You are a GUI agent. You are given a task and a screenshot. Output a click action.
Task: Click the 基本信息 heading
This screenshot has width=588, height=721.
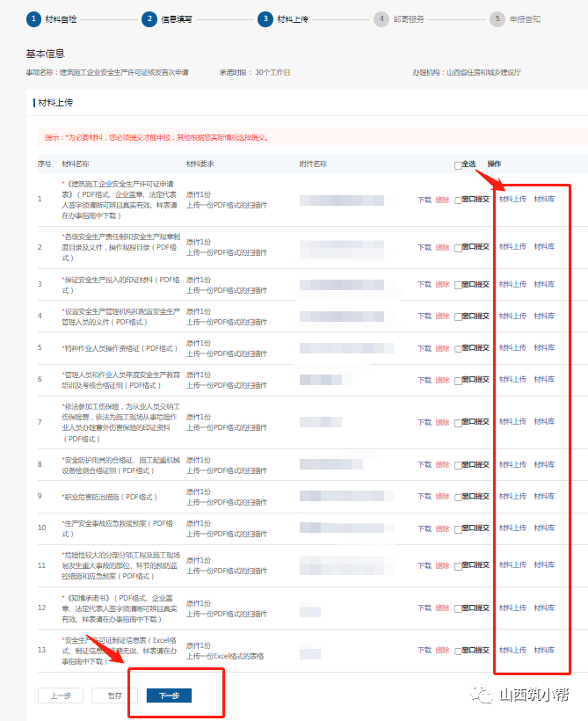(45, 54)
